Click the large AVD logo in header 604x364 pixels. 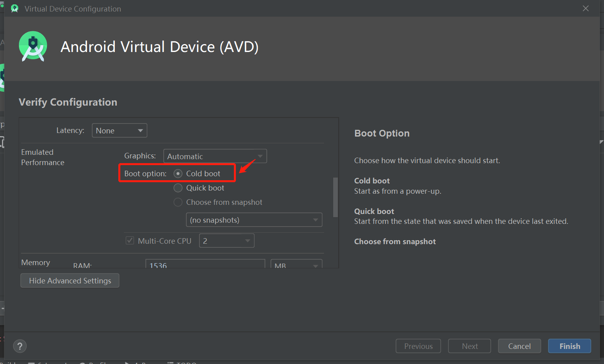click(x=33, y=46)
